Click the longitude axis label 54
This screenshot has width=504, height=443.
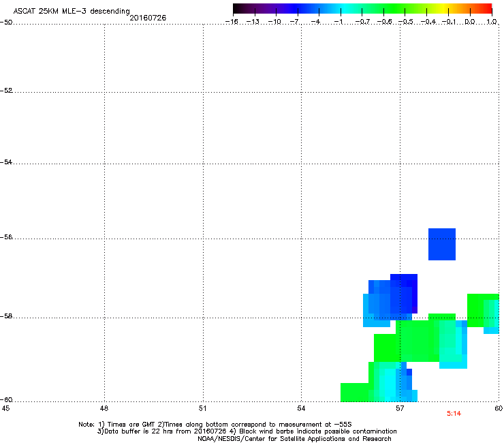[x=301, y=408]
